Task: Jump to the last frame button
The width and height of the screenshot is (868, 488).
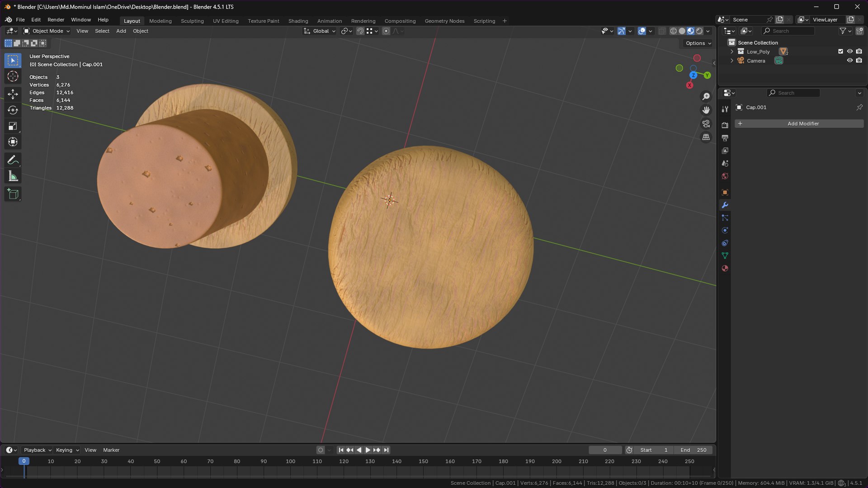Action: pyautogui.click(x=386, y=450)
